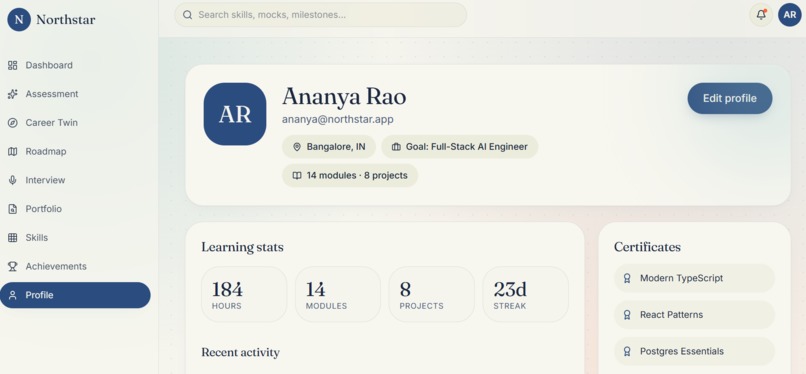Click the Interview microphone icon

13,180
